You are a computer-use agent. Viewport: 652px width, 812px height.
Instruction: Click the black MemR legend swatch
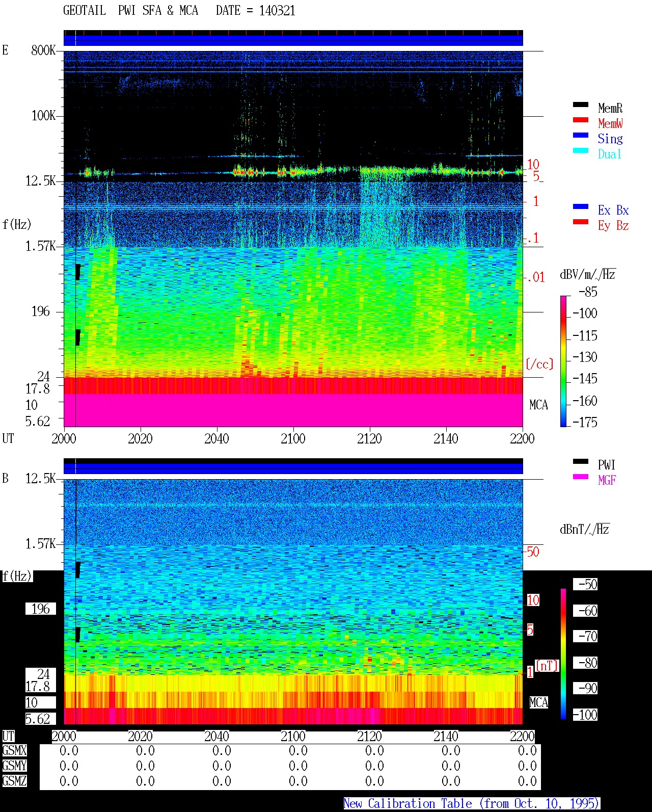pos(580,104)
